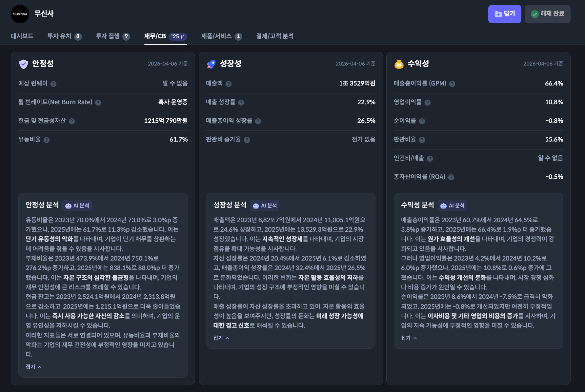Go to 결제/고객 분석 tab
The image size is (585, 392).
tap(275, 36)
